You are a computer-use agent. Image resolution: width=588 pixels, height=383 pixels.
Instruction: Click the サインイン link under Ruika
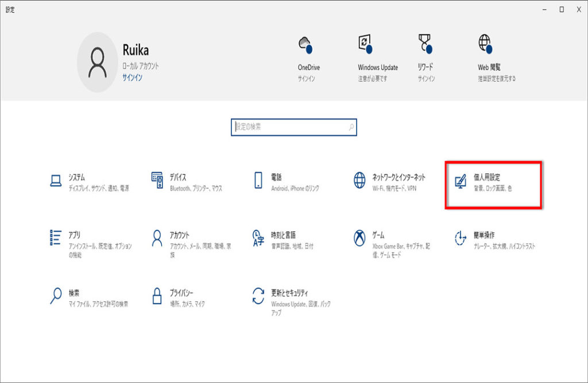(132, 78)
